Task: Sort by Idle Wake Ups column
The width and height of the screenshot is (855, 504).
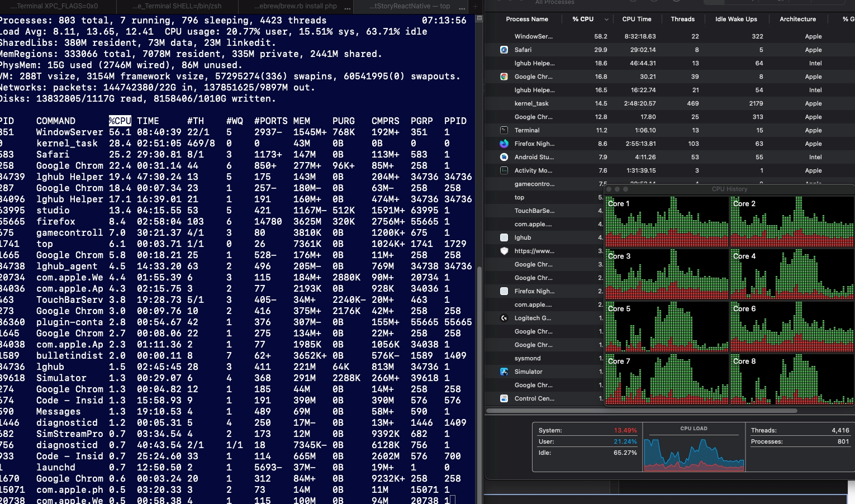Action: pos(736,19)
